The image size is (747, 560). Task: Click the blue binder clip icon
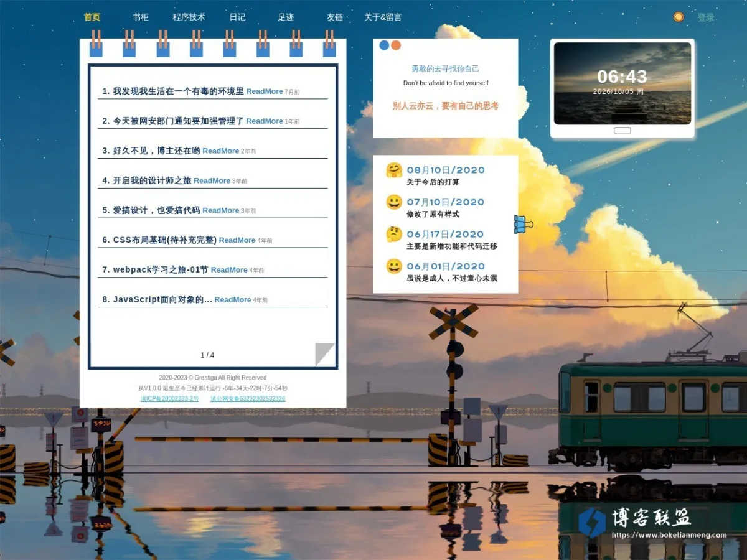523,224
